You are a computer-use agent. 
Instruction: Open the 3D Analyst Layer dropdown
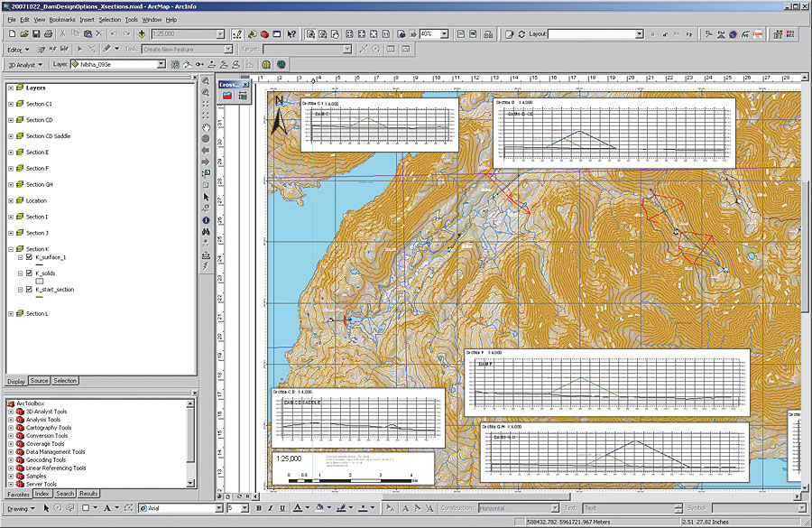(x=161, y=65)
